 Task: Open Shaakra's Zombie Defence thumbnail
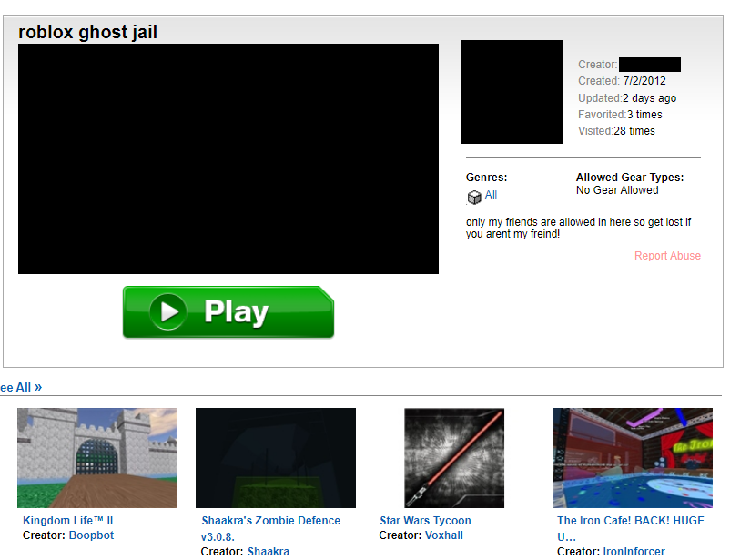275,457
